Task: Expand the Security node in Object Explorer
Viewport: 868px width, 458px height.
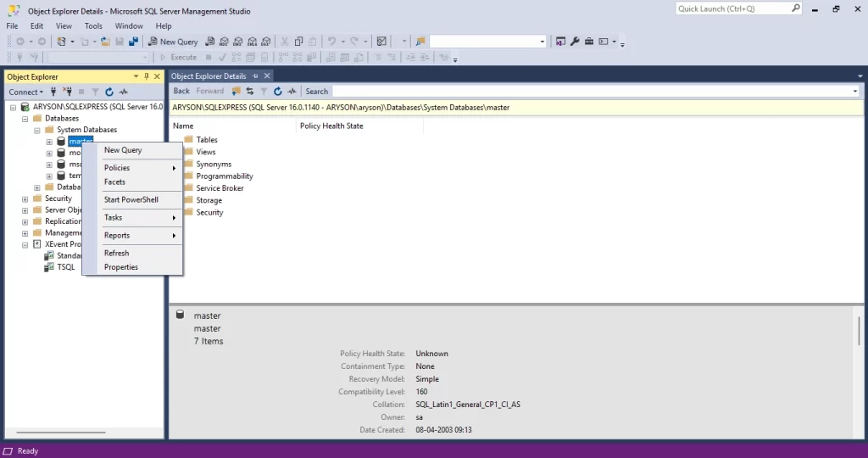Action: pyautogui.click(x=25, y=198)
